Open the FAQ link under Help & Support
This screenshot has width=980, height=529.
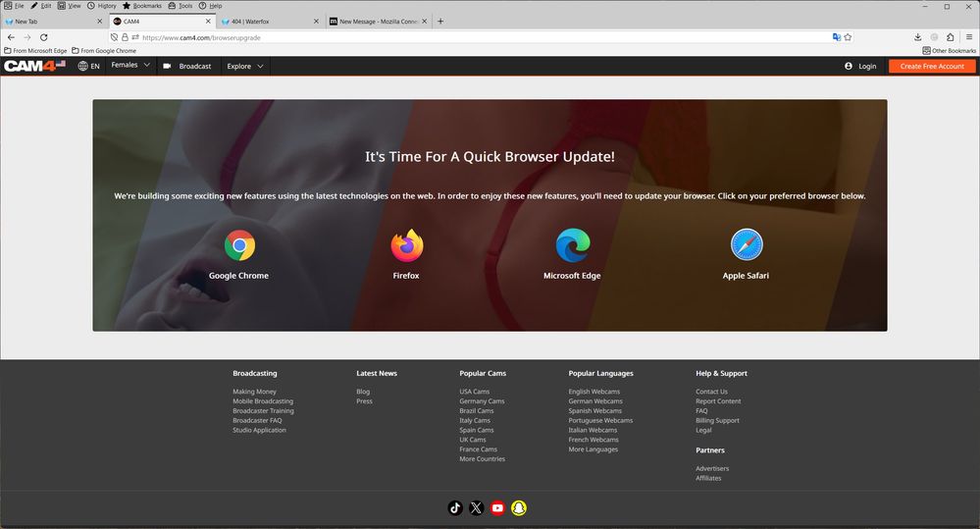[701, 411]
